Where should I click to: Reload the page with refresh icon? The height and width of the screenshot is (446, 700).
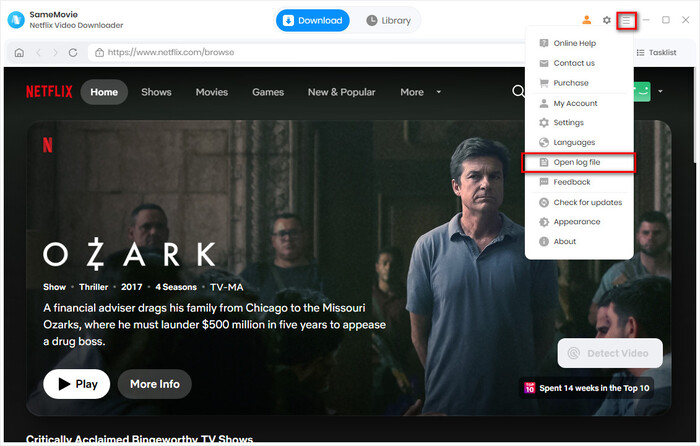pyautogui.click(x=73, y=53)
